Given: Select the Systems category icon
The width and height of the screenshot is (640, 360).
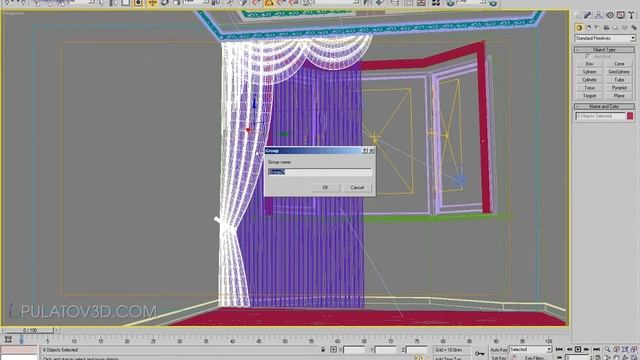Looking at the screenshot, I should coord(633,28).
